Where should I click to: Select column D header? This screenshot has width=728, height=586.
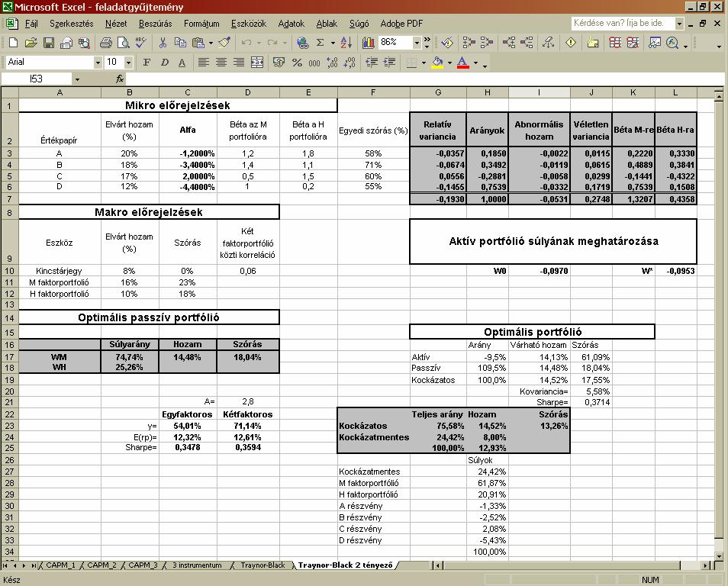point(248,92)
